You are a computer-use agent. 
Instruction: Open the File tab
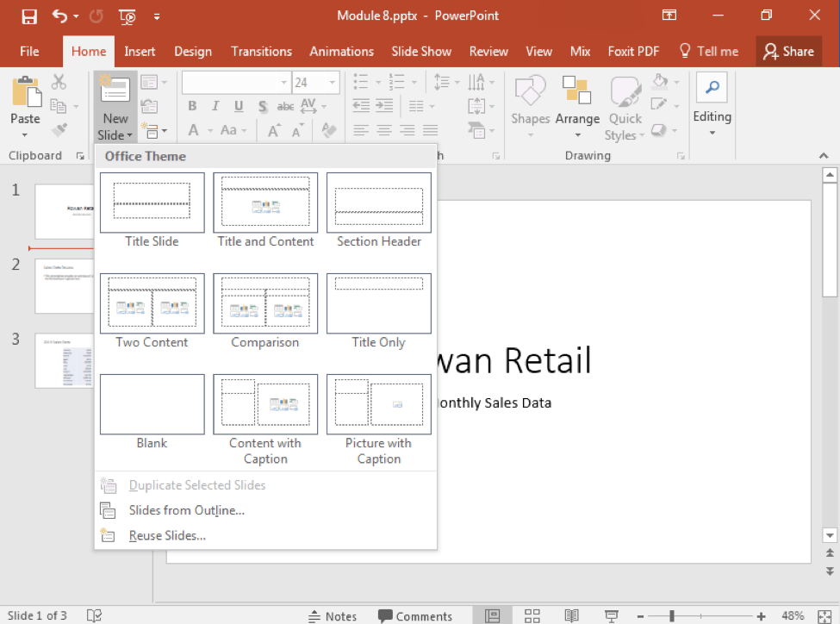(x=29, y=52)
